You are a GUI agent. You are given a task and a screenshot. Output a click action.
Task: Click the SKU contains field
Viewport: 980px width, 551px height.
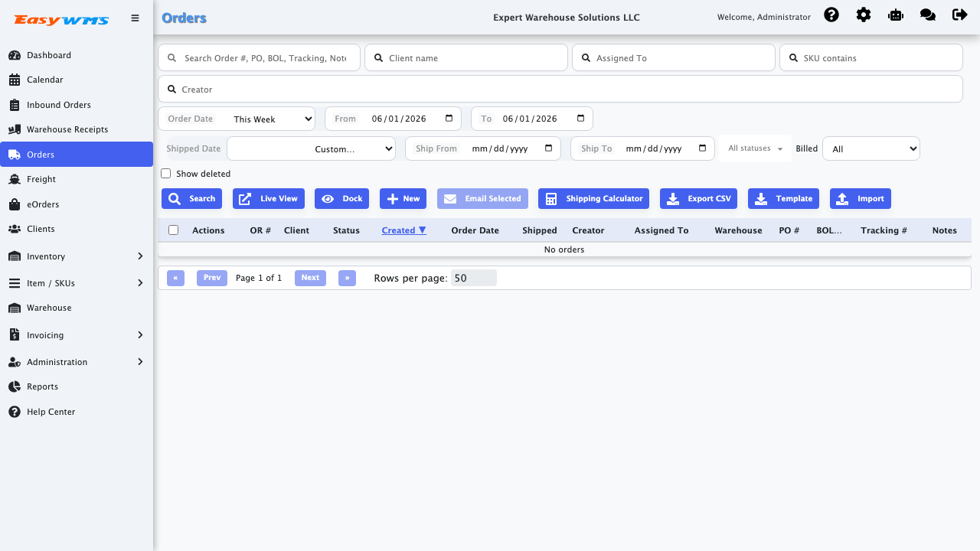click(x=871, y=57)
